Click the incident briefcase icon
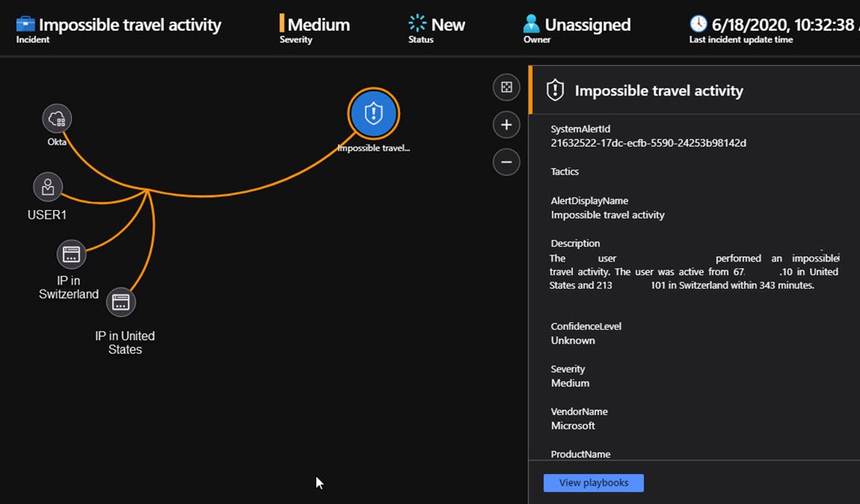The width and height of the screenshot is (860, 504). coord(26,24)
